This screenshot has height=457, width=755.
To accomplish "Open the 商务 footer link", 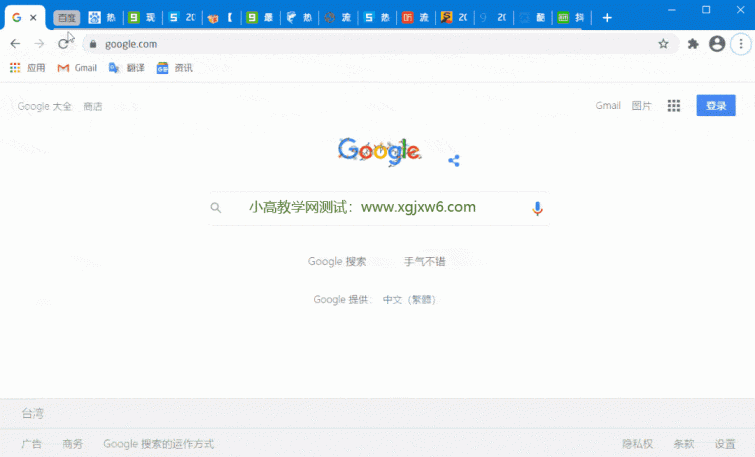I will (x=73, y=444).
